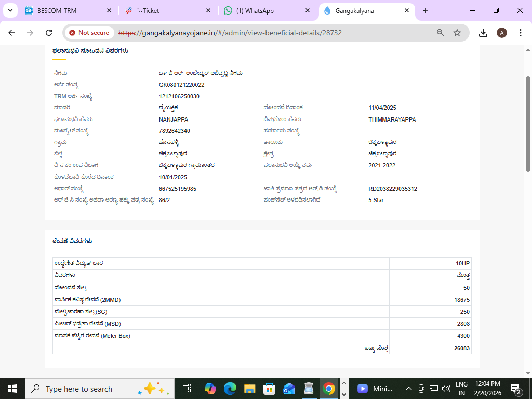The height and width of the screenshot is (399, 532).
Task: Select RD number RD2038229035312
Action: click(x=393, y=189)
